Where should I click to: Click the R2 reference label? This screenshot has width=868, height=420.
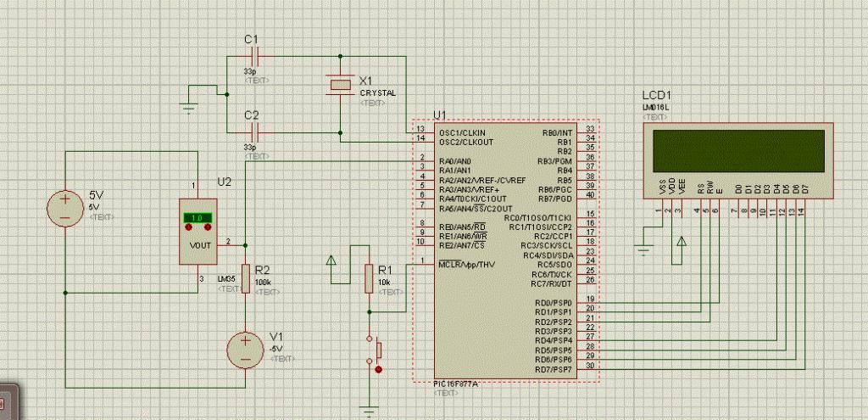[262, 271]
